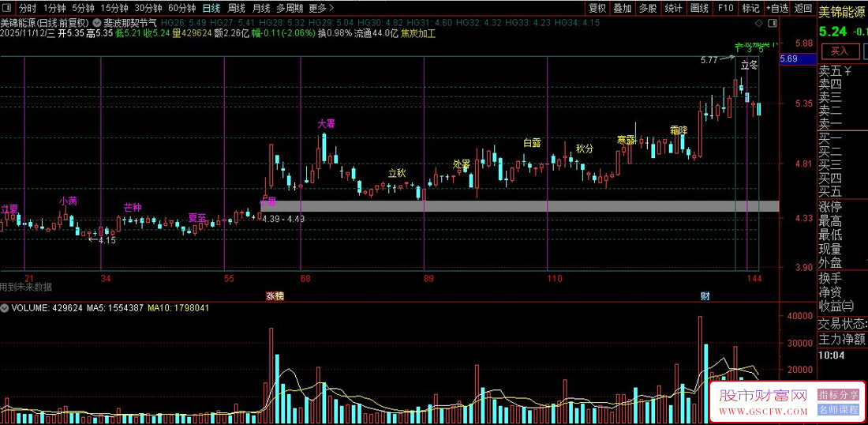Open the 多股 multi-stock view
Screen dimensions: 868x425
[648, 9]
